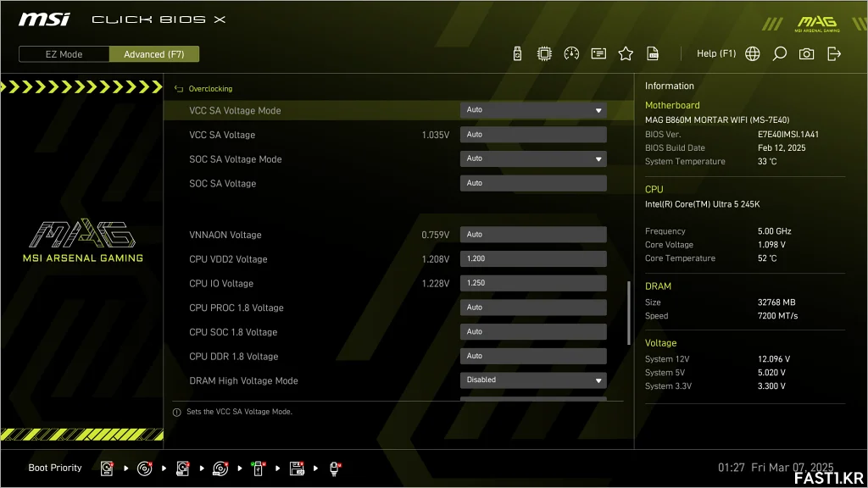868x488 pixels.
Task: Click the BIOS version E7E40IMSI.1A41
Action: point(787,135)
